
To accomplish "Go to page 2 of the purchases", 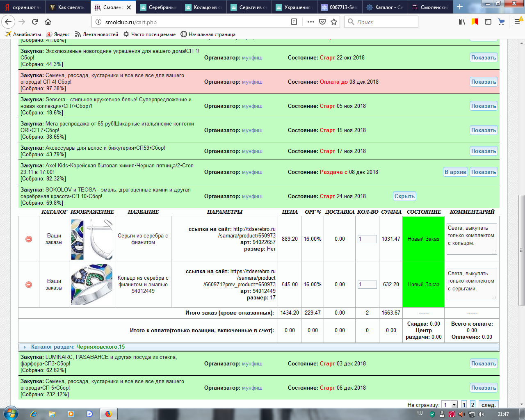I will (x=472, y=405).
